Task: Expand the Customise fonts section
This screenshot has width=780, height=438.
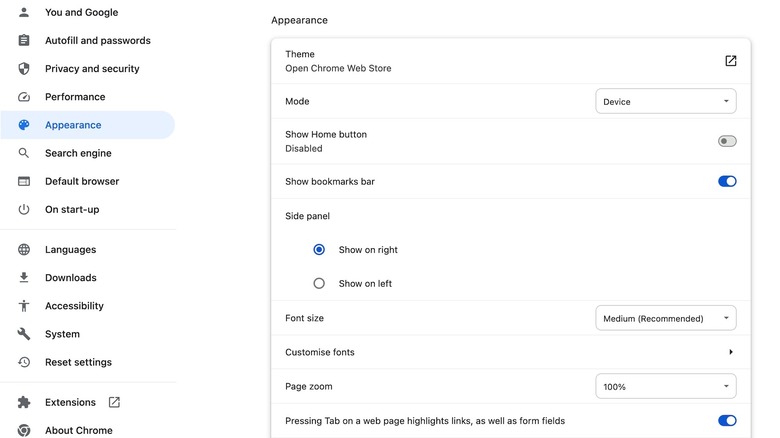Action: (731, 352)
